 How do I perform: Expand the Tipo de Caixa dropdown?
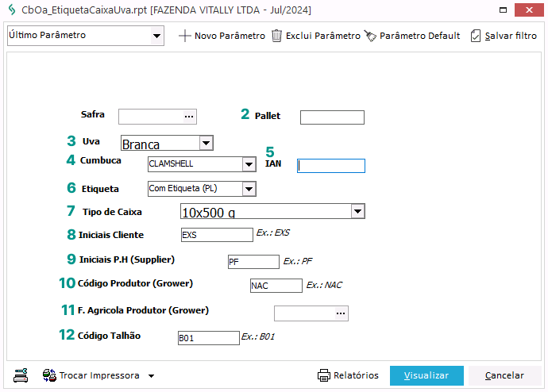357,211
